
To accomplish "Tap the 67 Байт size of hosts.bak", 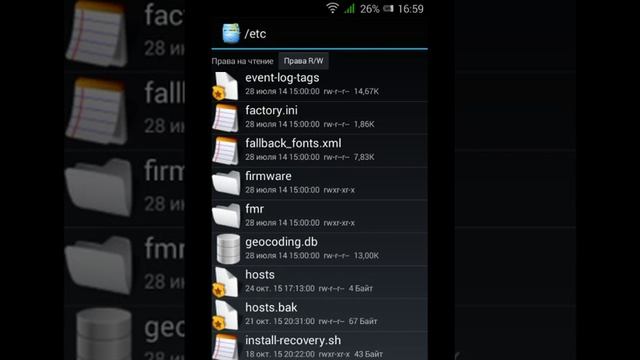I will click(x=363, y=321).
